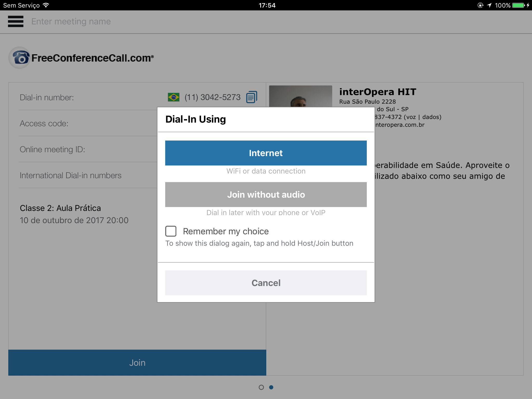Tap the Brazil flag icon

[x=174, y=97]
